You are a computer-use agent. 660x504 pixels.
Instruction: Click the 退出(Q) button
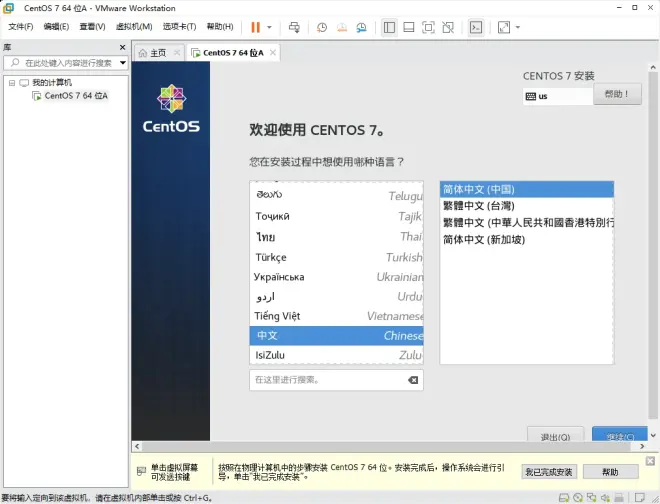(x=555, y=435)
